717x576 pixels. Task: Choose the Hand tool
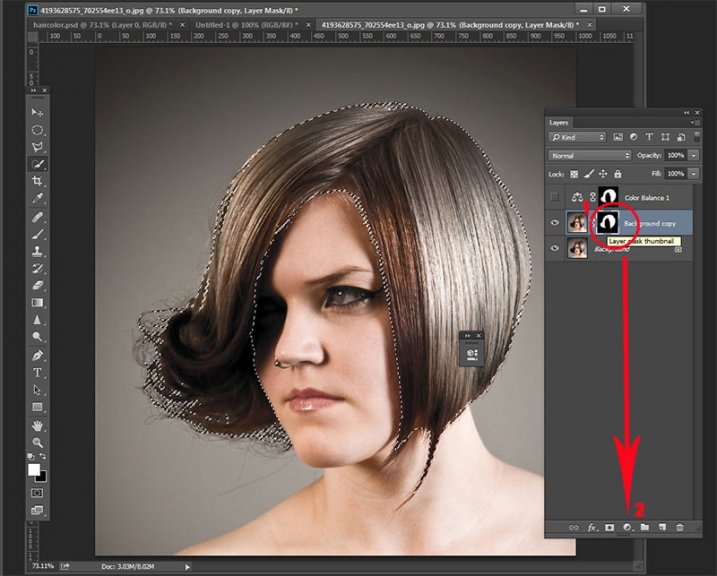tap(38, 425)
